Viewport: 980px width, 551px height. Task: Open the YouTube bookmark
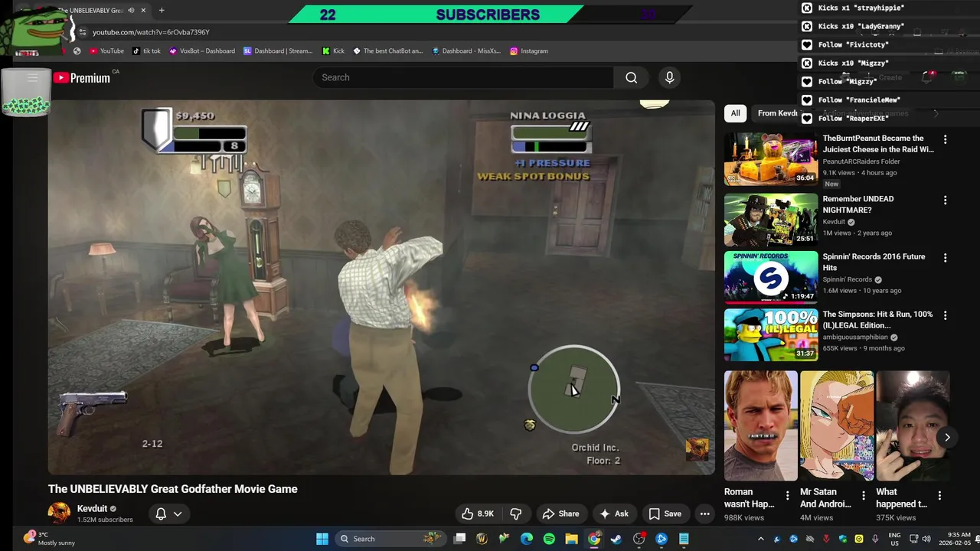pos(106,51)
